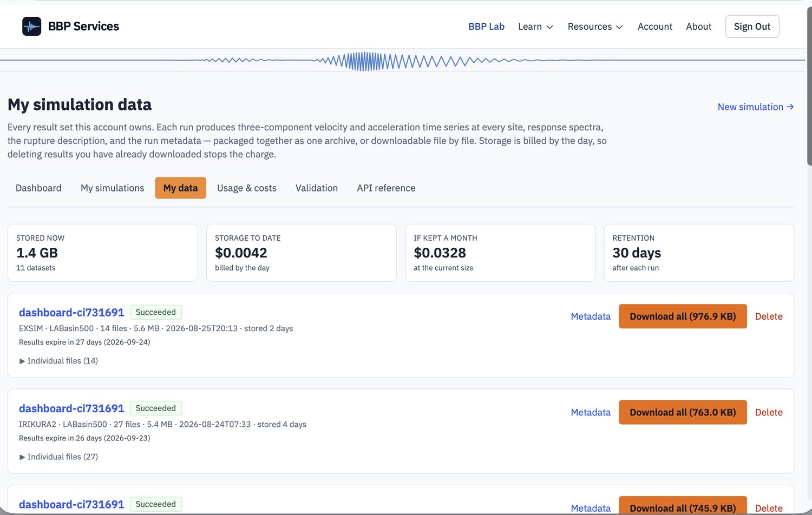This screenshot has height=515, width=812.
Task: Click the '11 datasets' count text
Action: (36, 268)
